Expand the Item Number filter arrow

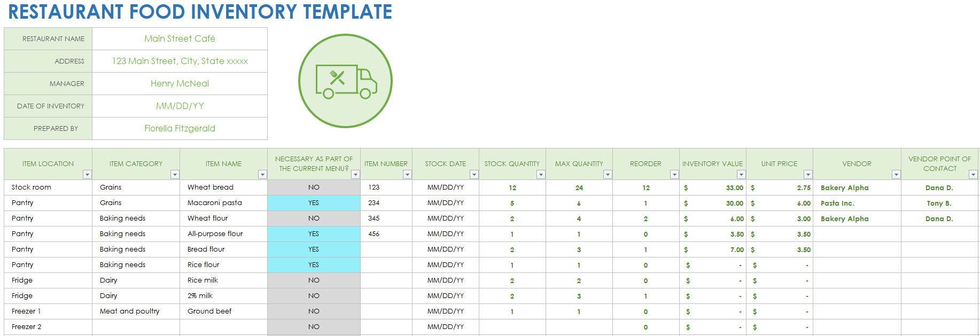(407, 175)
